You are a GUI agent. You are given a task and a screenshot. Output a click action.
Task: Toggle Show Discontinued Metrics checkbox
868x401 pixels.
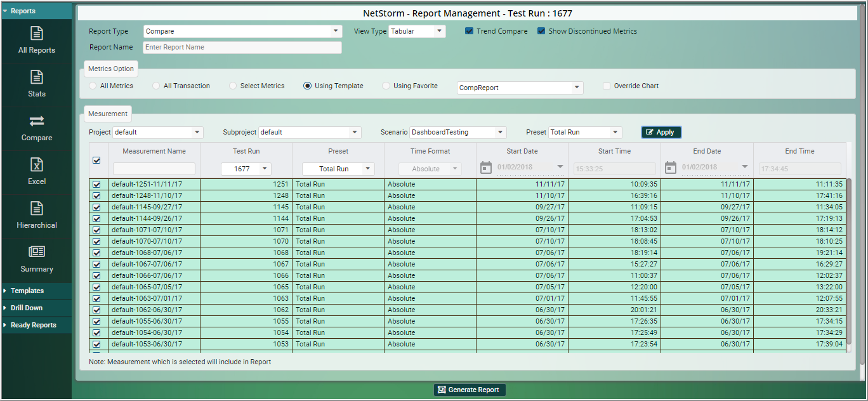tap(541, 31)
